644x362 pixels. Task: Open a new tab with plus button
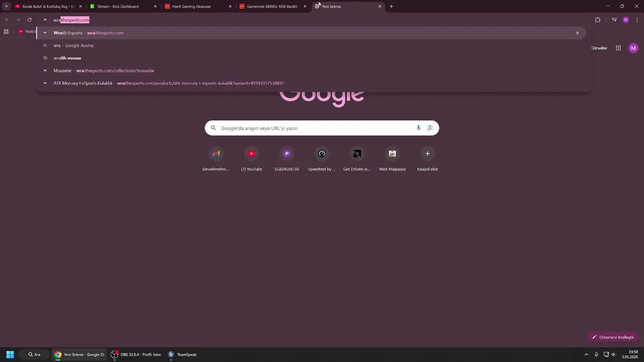click(x=391, y=7)
